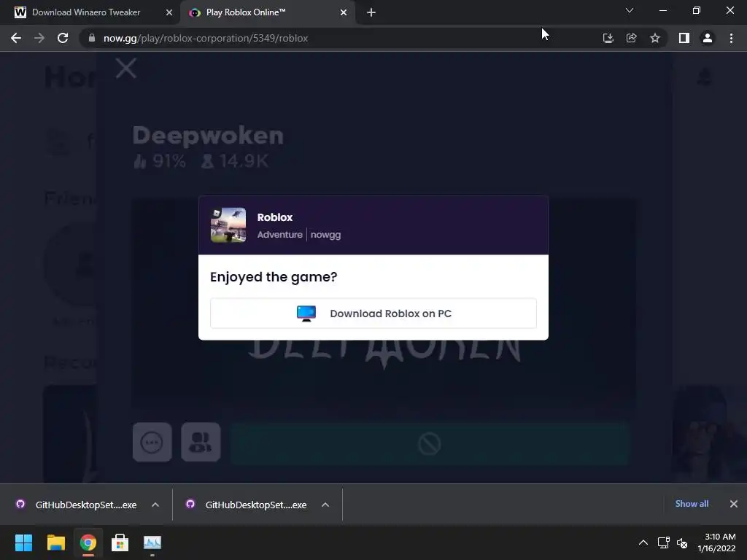This screenshot has width=747, height=560.
Task: Close the downloads bar
Action: click(734, 504)
